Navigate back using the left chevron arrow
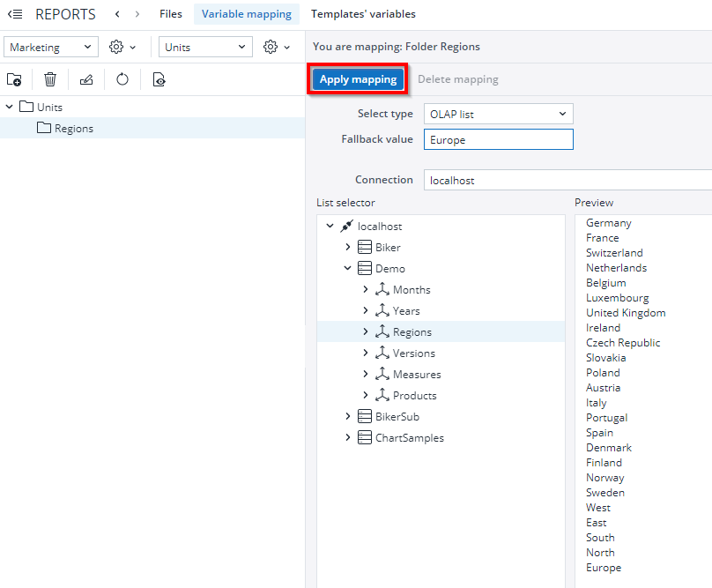Viewport: 712px width, 588px height. [x=115, y=14]
